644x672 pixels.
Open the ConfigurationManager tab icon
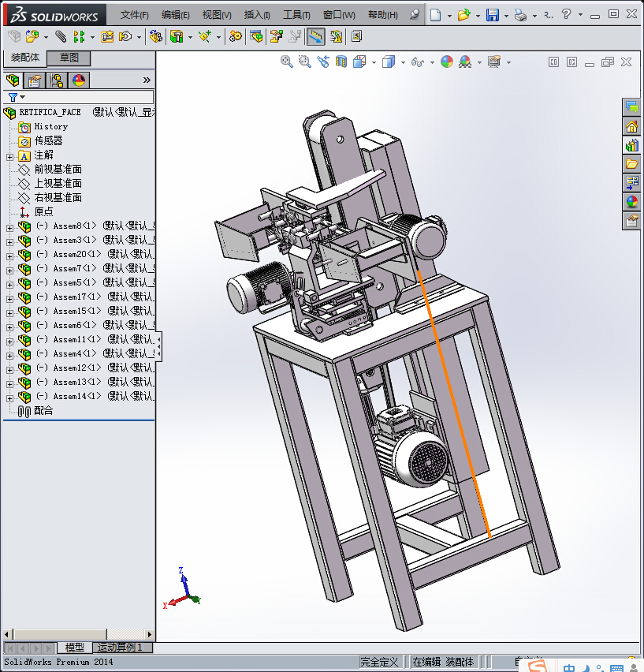pos(57,80)
